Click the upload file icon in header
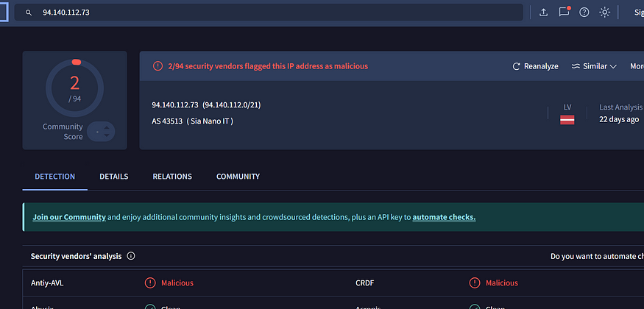The image size is (644, 309). pos(544,13)
